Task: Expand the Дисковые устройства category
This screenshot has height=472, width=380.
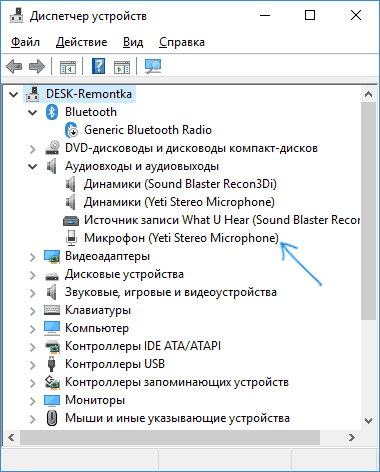Action: (x=33, y=275)
